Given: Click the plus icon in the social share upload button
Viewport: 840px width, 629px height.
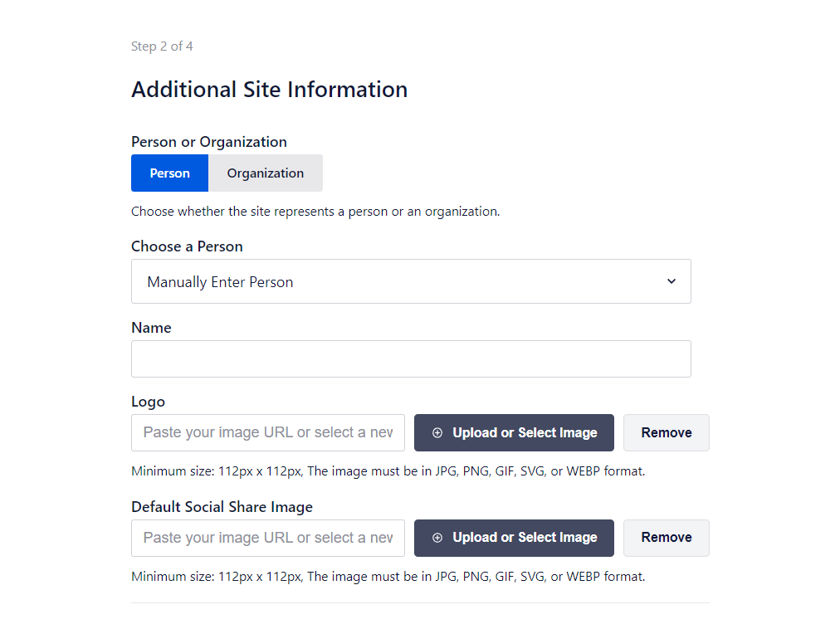Looking at the screenshot, I should point(437,538).
